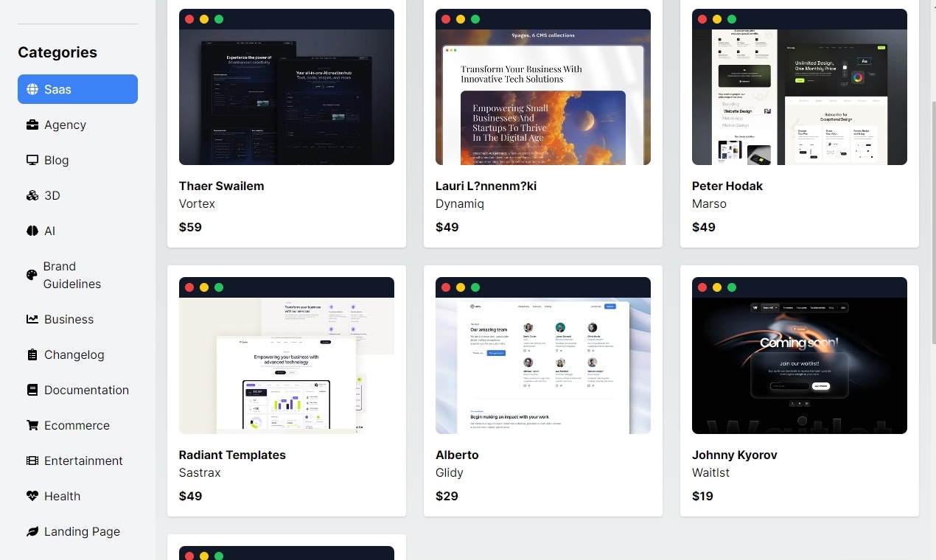Screen dimensions: 936x560
Task: Click the film icon beside Entertainment
Action: point(32,461)
